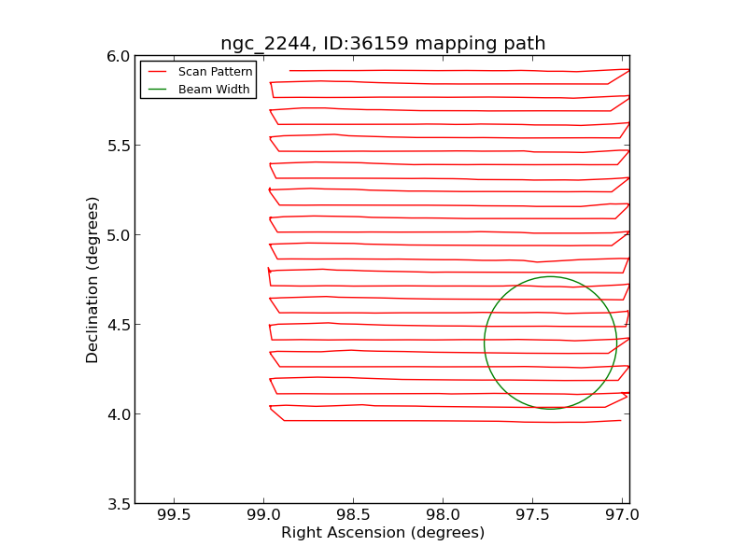
Task: Click the 99.5 tick label on x-axis
Action: pyautogui.click(x=174, y=515)
